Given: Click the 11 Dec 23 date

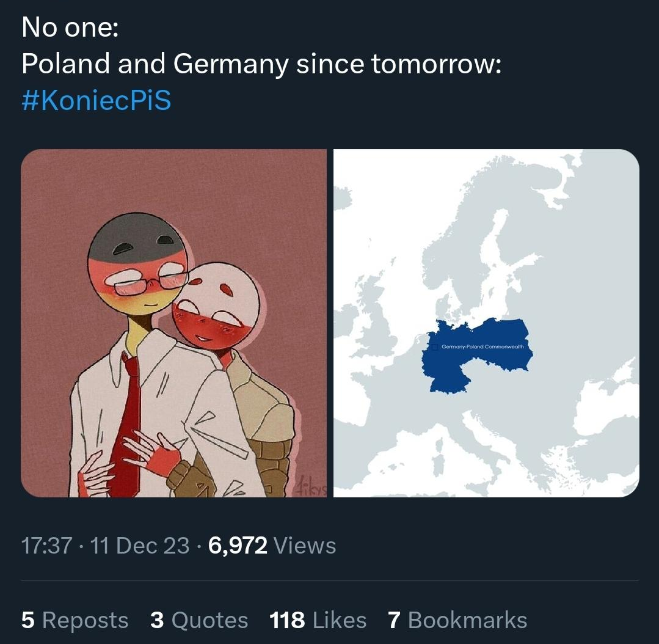Looking at the screenshot, I should pos(140,546).
